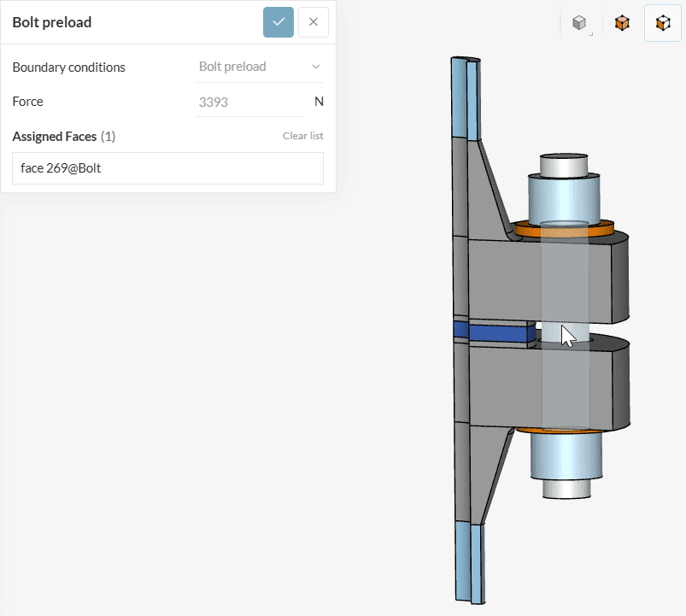The image size is (686, 616).
Task: Activate the volume selection cube icon
Action: 622,23
